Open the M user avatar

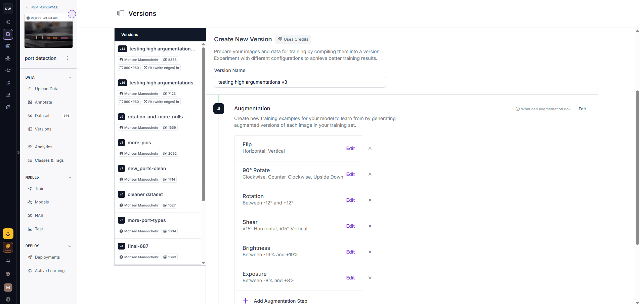coord(8,288)
